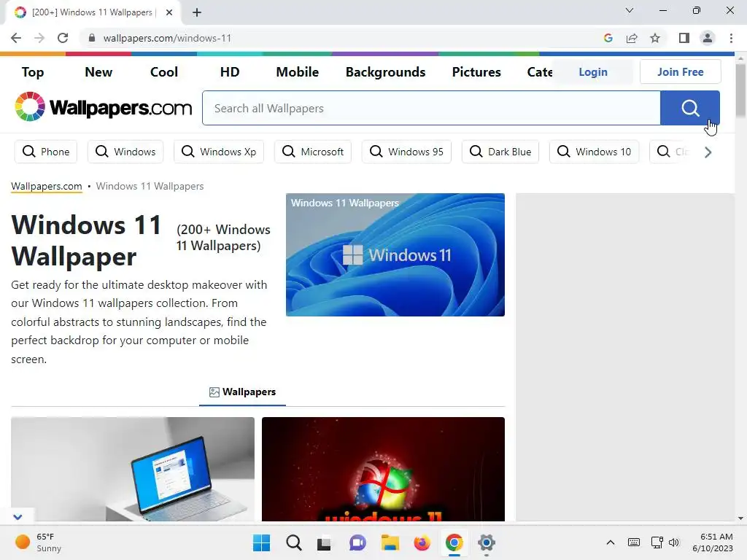This screenshot has width=747, height=560.
Task: Click the Windows Xp search tag
Action: [219, 152]
